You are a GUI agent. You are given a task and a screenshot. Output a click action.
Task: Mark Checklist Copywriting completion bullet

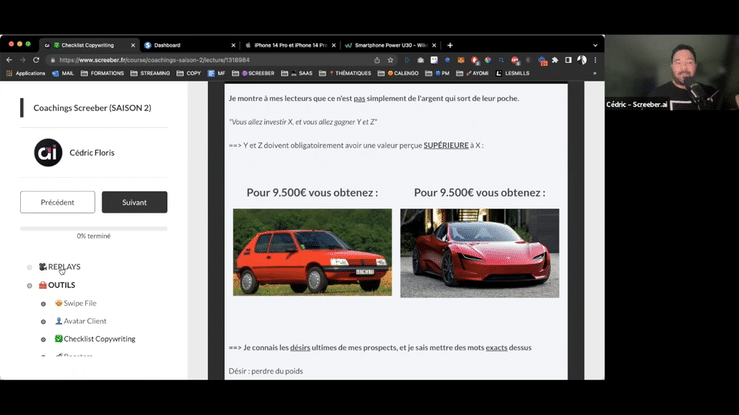[x=43, y=340]
